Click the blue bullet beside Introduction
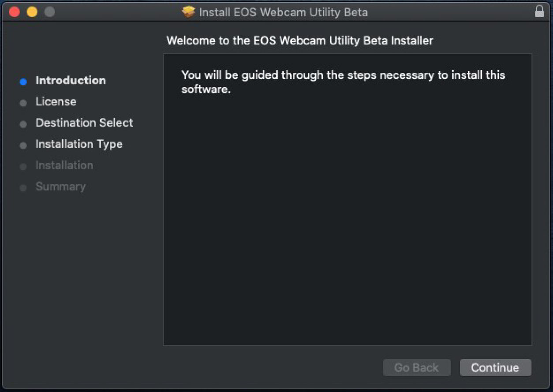This screenshot has height=392, width=553. [23, 82]
